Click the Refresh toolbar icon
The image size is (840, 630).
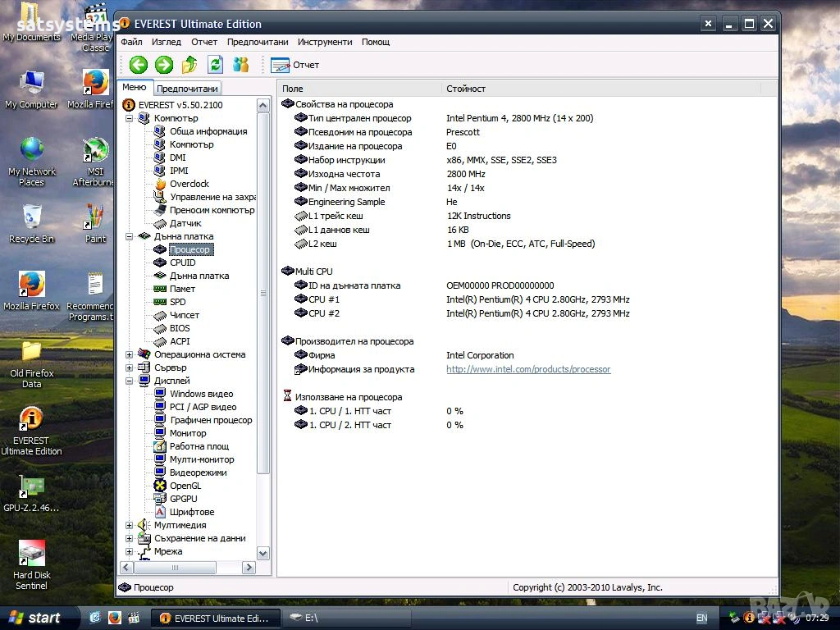click(x=215, y=65)
